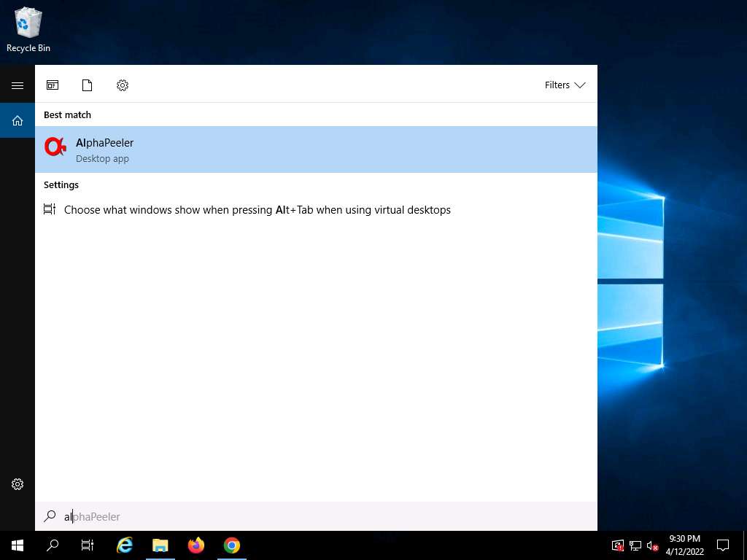Expand the hamburger menu in search panel

pyautogui.click(x=18, y=85)
